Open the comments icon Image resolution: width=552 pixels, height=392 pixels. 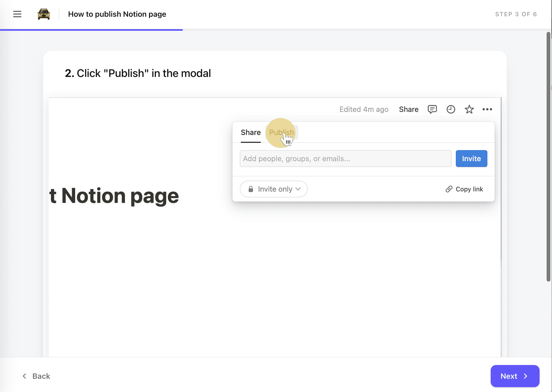[432, 109]
